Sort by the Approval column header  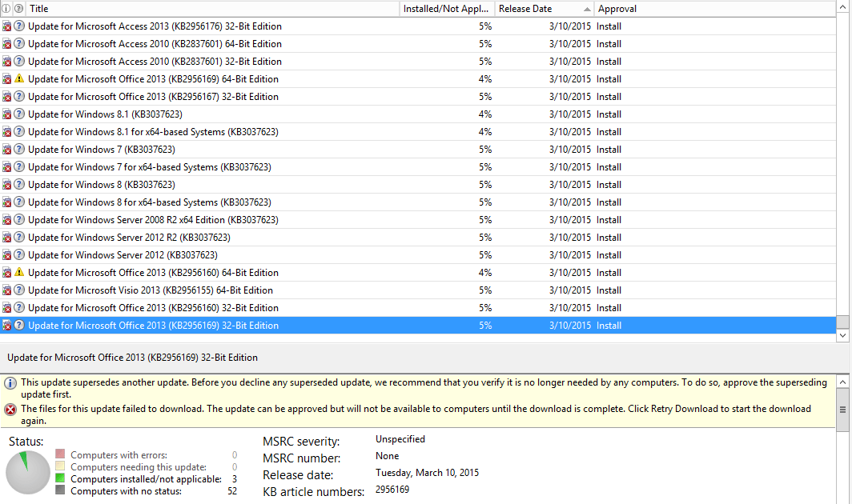(x=714, y=9)
